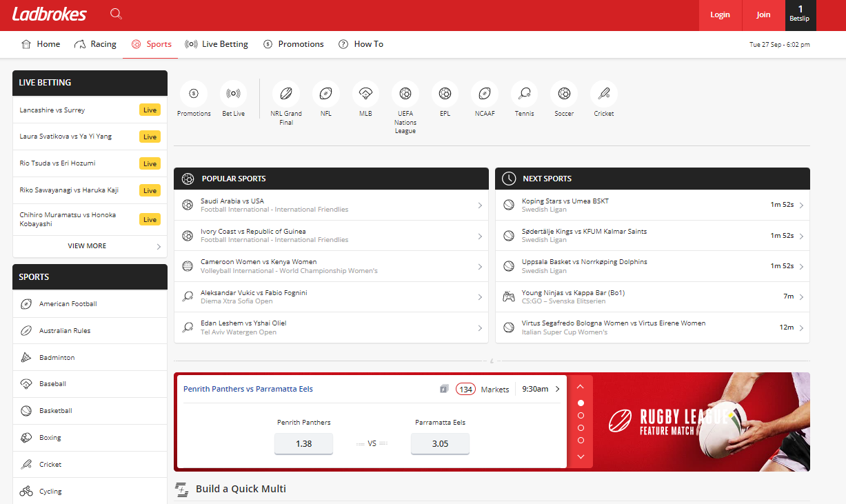
Task: Show next feature match with down arrow
Action: [x=581, y=456]
